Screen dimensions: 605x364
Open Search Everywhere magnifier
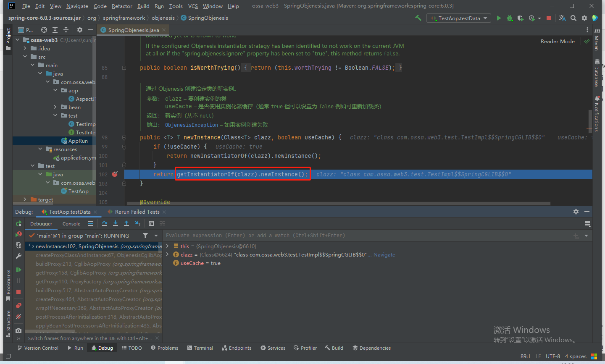click(x=573, y=18)
